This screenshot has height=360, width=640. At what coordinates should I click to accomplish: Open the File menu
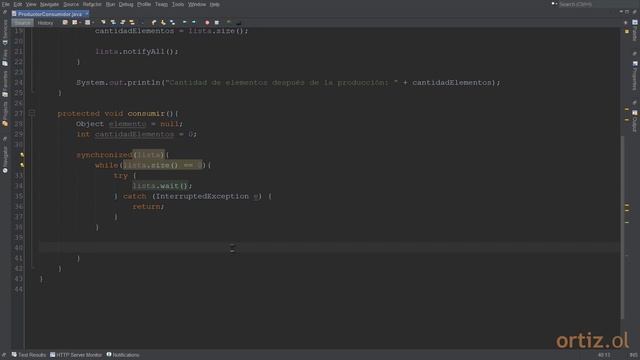tap(5, 4)
